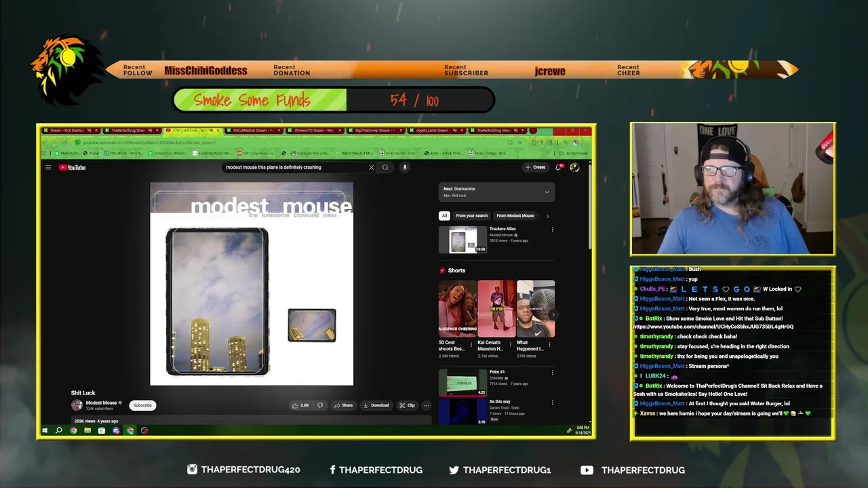Click the Create button in YouTube header
Image resolution: width=868 pixels, height=488 pixels.
[x=535, y=167]
